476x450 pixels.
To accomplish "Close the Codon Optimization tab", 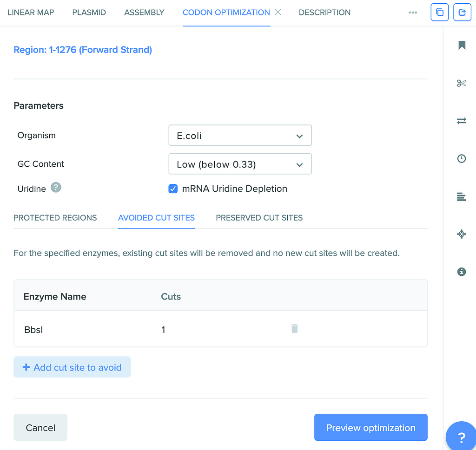I will (278, 12).
